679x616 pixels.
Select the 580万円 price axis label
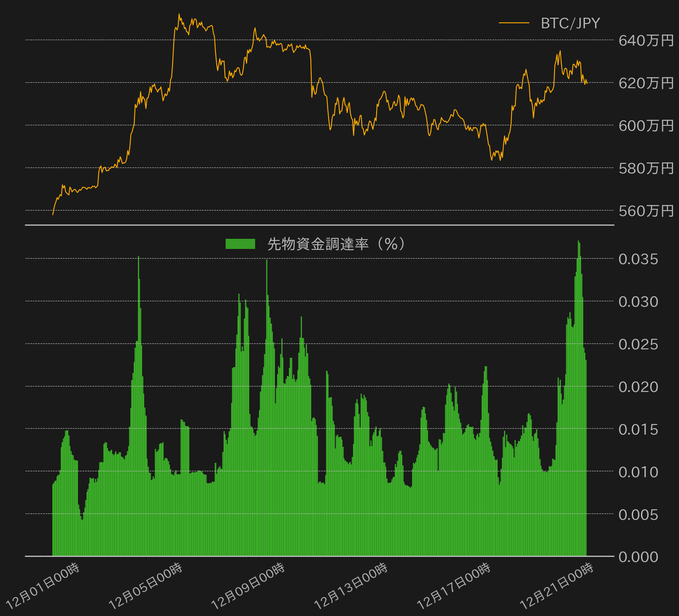tap(646, 168)
